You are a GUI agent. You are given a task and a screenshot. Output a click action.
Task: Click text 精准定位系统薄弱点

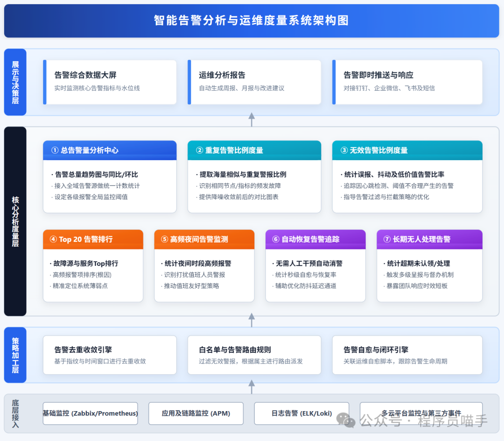pyautogui.click(x=80, y=285)
